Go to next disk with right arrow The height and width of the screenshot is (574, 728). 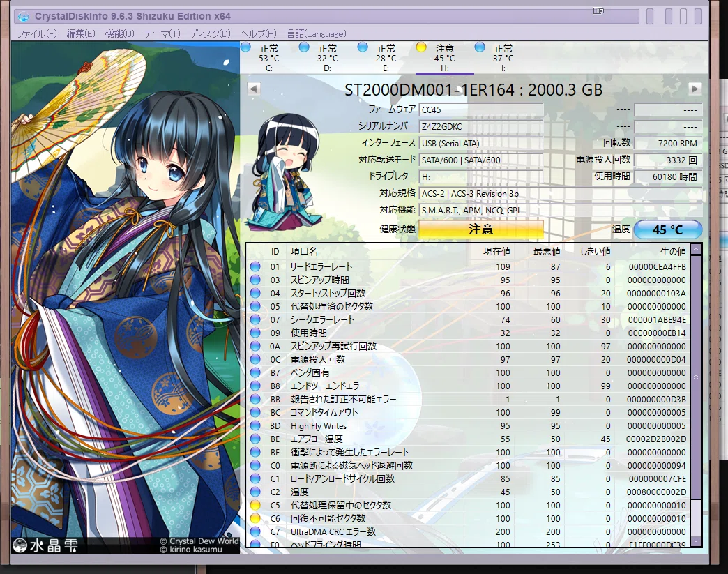click(x=695, y=89)
